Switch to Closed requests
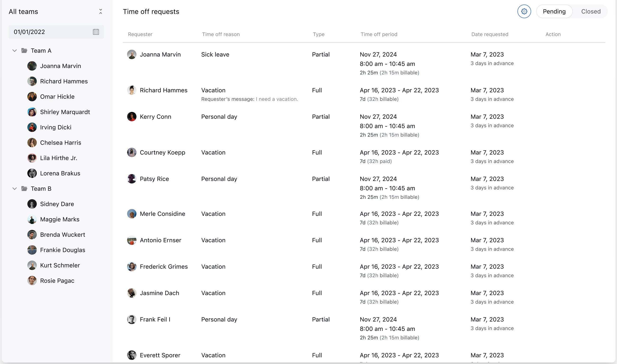617x364 pixels. coord(591,12)
